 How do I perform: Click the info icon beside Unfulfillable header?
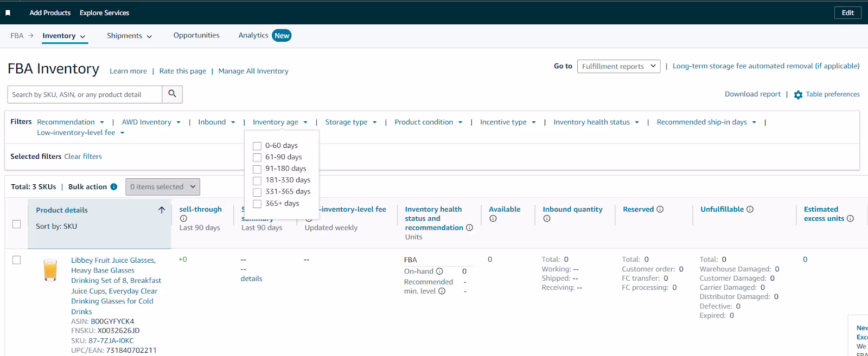click(750, 209)
